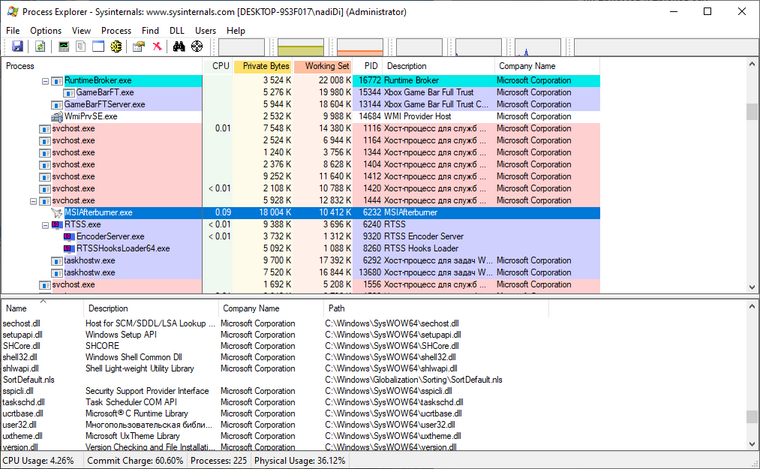Select SHCore.dll in lower pane
Image resolution: width=760 pixels, height=469 pixels.
[21, 346]
